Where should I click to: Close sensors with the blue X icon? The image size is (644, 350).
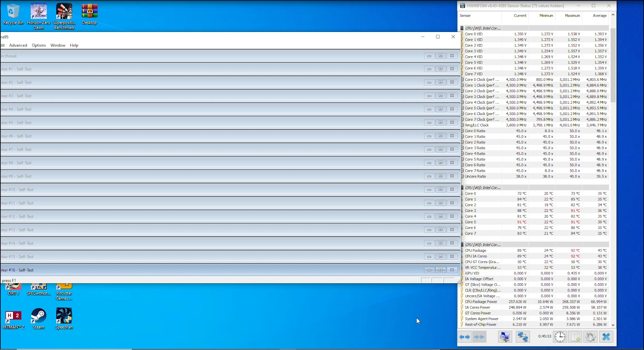tap(606, 337)
